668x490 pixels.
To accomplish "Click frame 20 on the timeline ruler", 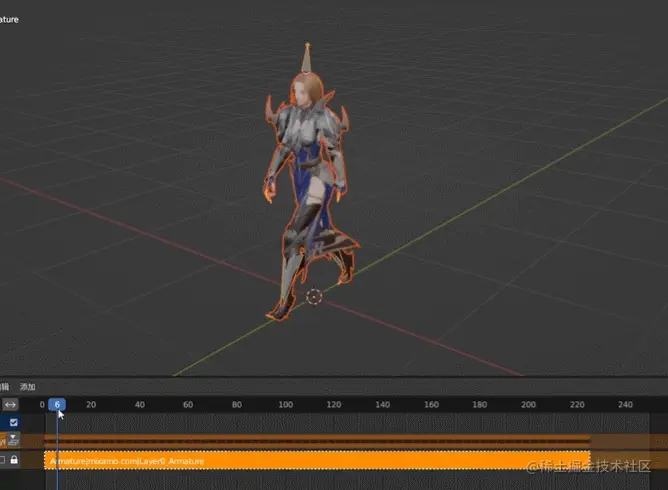I will 91,404.
